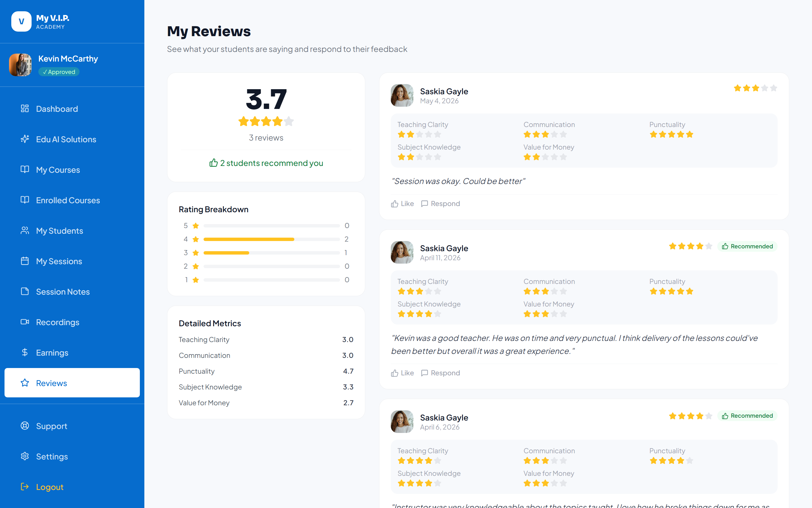Viewport: 812px width, 508px height.
Task: Click Respond on the May 4 review
Action: click(x=440, y=203)
